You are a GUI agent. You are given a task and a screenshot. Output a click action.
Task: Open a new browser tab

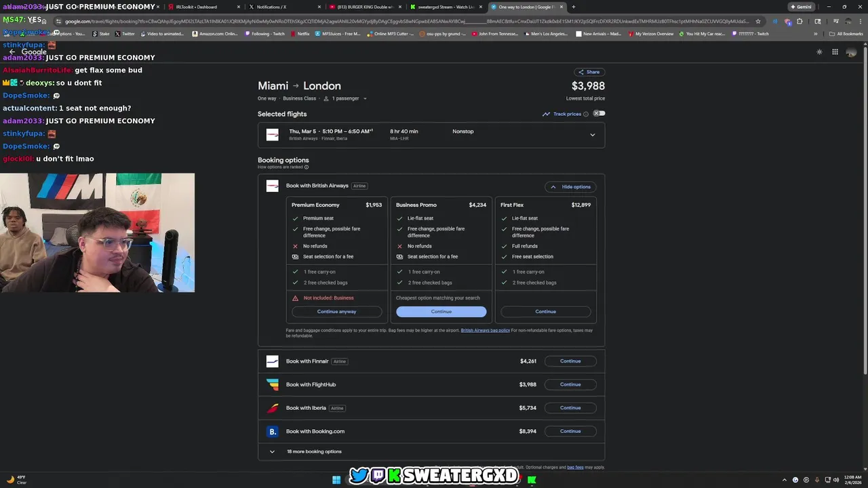pos(574,7)
